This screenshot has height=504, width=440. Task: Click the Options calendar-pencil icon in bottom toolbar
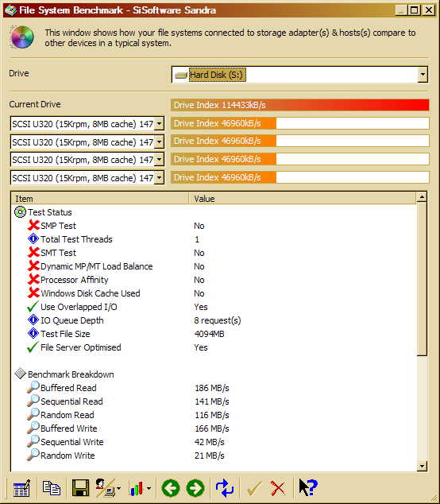tap(21, 488)
